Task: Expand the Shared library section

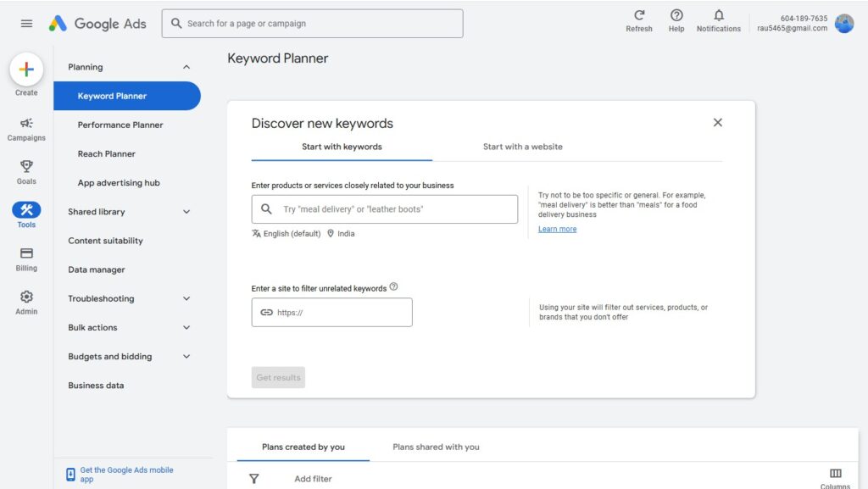Action: (x=186, y=212)
